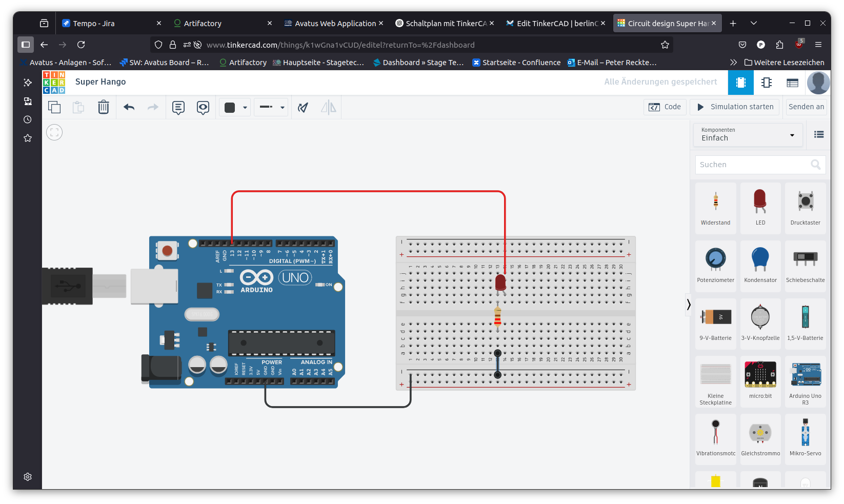Click the resistor on the breadboard

click(x=497, y=316)
